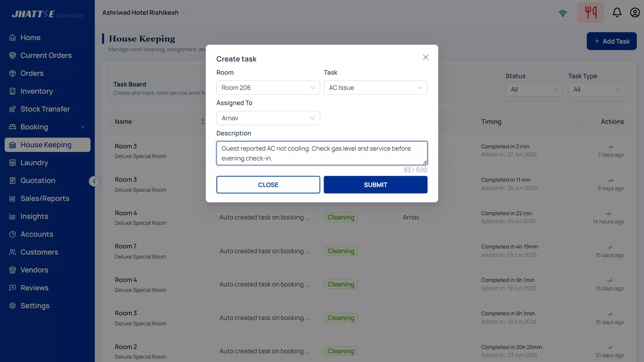This screenshot has width=644, height=362.
Task: Click the House Keeping sidebar icon
Action: coord(12,145)
